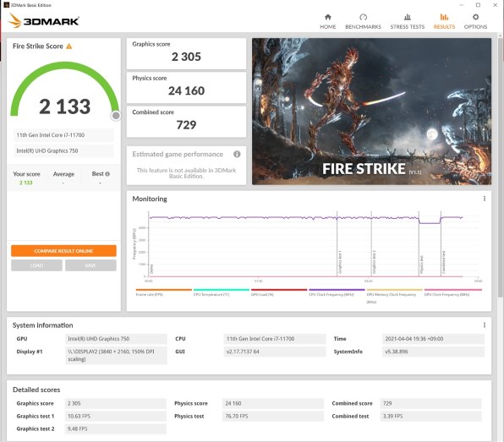Select the Results tab
Screen dimensions: 504x442
tap(444, 21)
